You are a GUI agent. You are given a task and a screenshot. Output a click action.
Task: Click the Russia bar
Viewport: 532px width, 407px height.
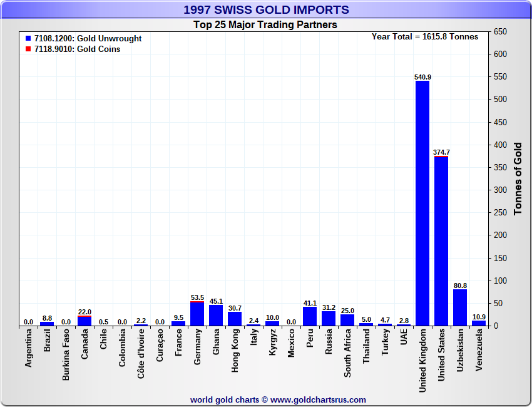pos(329,319)
